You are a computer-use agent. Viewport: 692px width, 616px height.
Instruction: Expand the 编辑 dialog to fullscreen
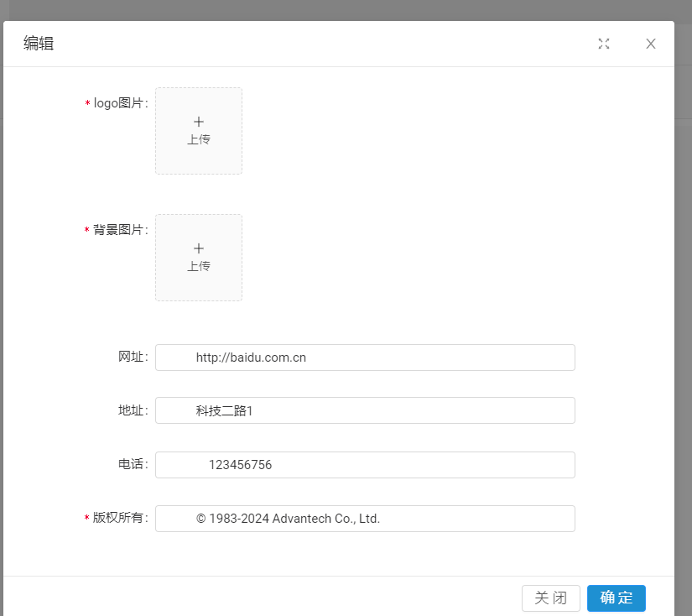click(x=604, y=44)
